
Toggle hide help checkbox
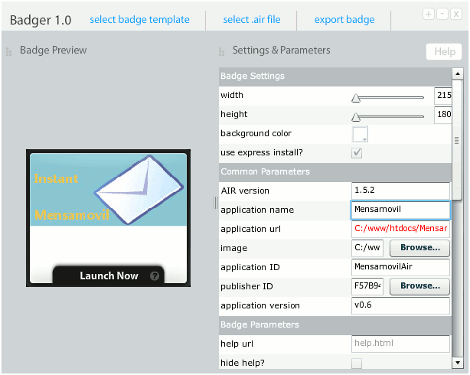point(357,363)
